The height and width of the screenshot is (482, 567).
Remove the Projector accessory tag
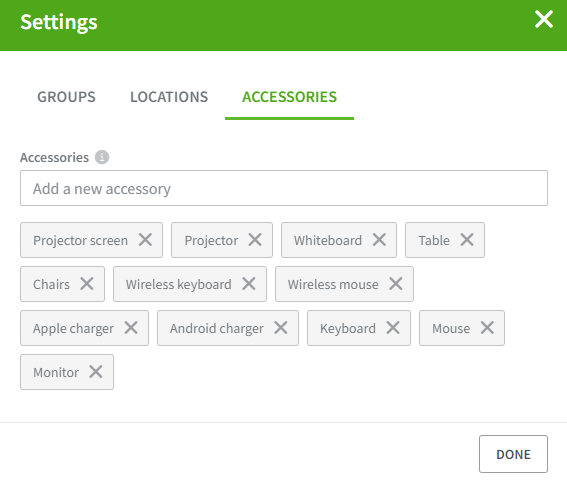(x=255, y=240)
